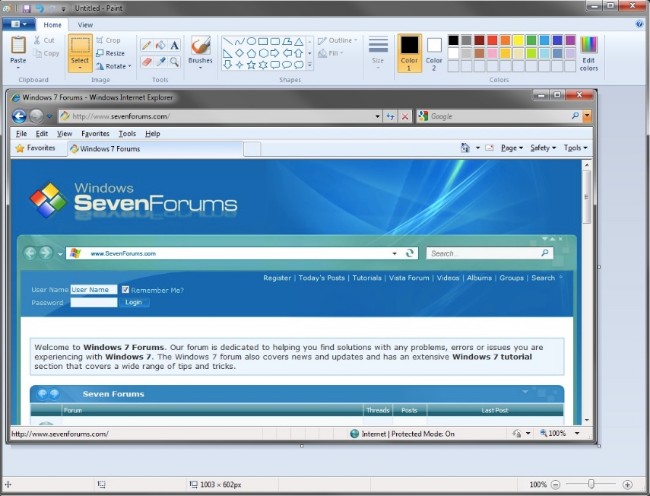
Task: Open the Safety dropdown in Internet Explorer
Action: click(543, 148)
